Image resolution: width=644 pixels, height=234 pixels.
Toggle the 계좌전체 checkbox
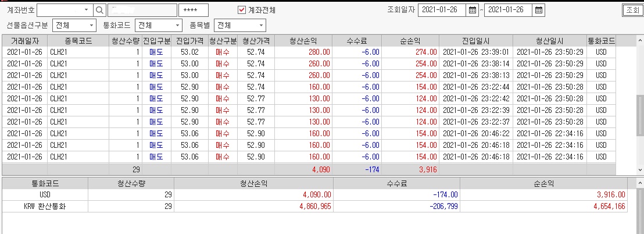click(242, 10)
